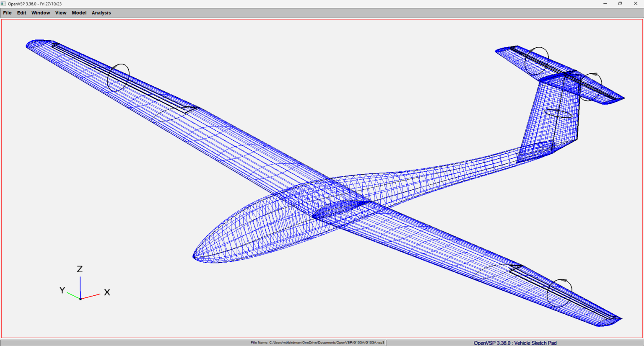Click the OpenVSP app icon in title bar
Image resolution: width=644 pixels, height=346 pixels.
3,4
